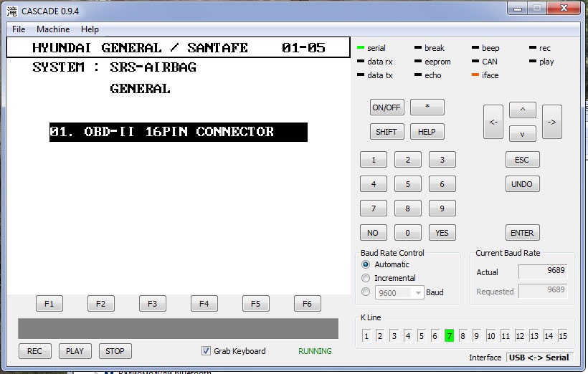Click the Requested baud rate field
Image resolution: width=588 pixels, height=374 pixels.
543,290
